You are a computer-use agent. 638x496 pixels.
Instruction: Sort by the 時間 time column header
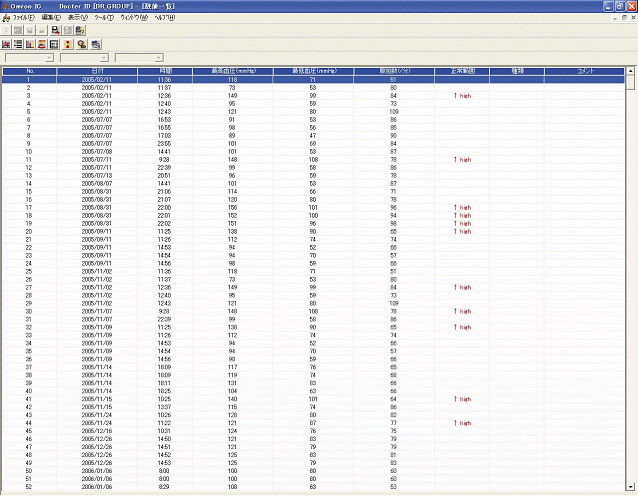coord(165,71)
